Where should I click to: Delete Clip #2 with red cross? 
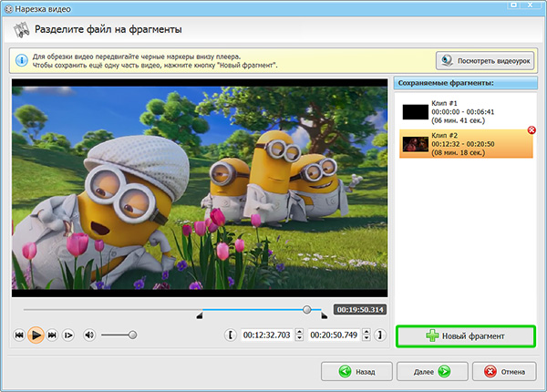click(x=532, y=130)
